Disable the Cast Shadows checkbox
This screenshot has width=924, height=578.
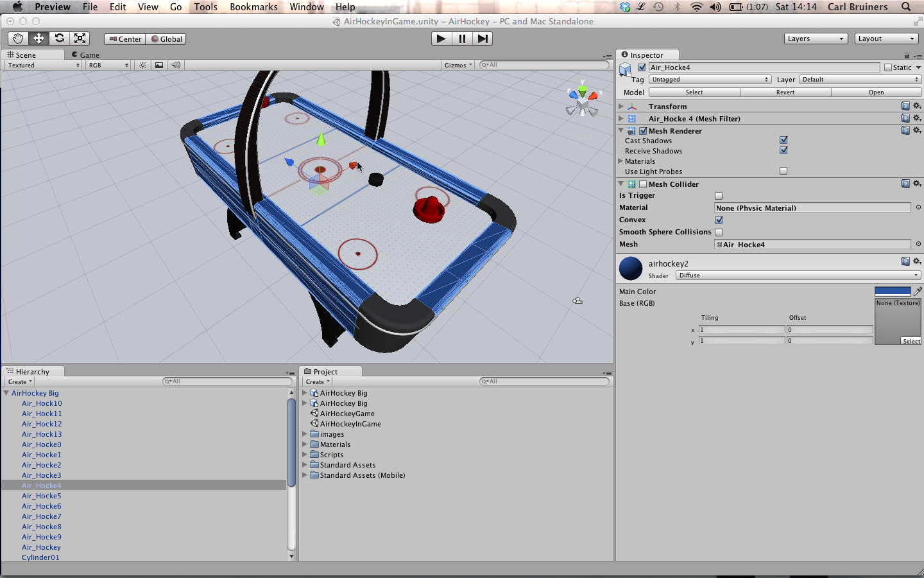tap(783, 140)
